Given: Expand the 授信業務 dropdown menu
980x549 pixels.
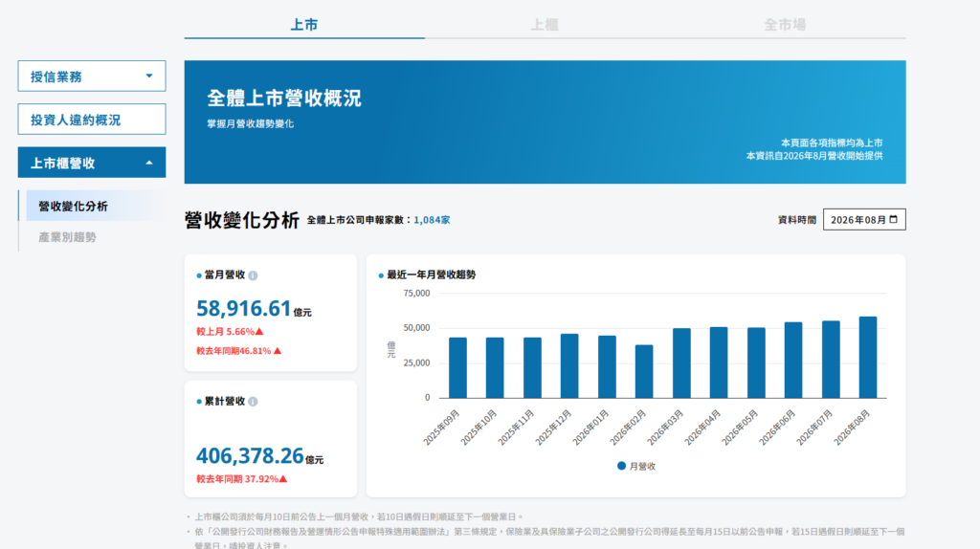Looking at the screenshot, I should click(92, 77).
